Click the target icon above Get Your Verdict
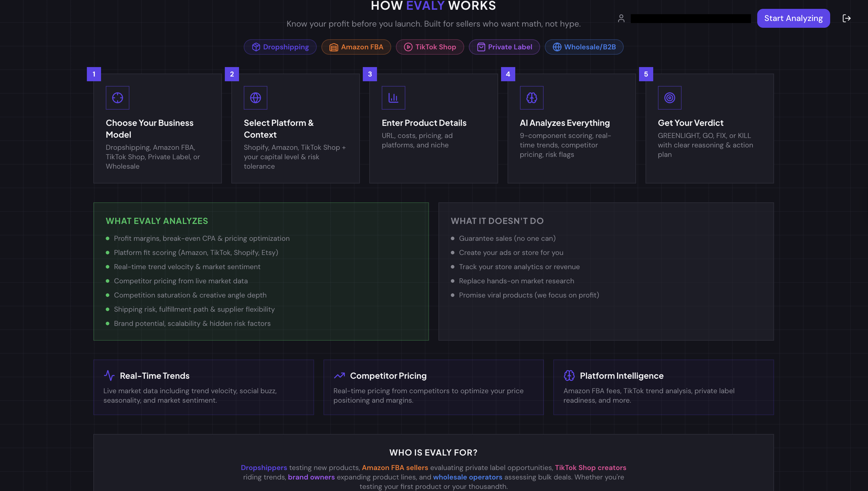The height and width of the screenshot is (491, 868). click(670, 97)
